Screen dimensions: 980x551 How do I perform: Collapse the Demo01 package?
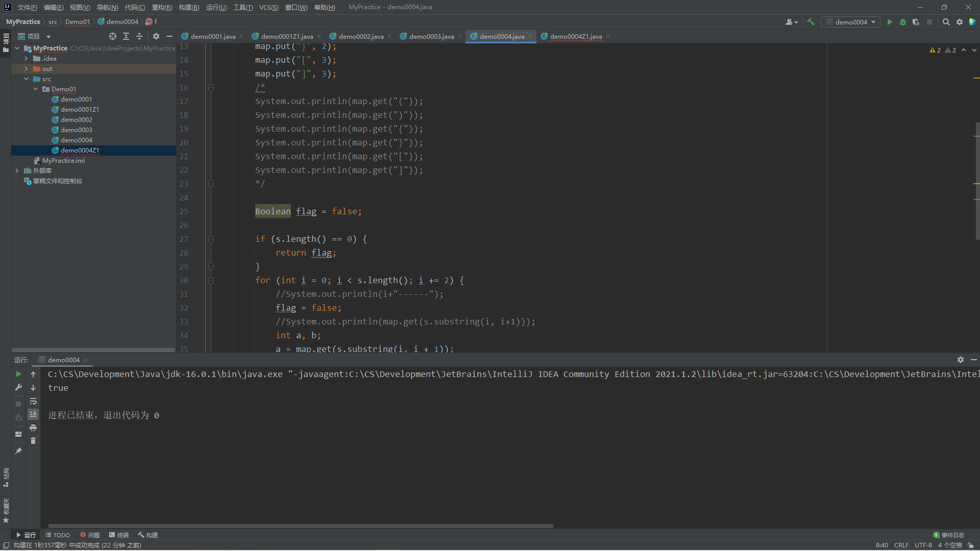[35, 89]
